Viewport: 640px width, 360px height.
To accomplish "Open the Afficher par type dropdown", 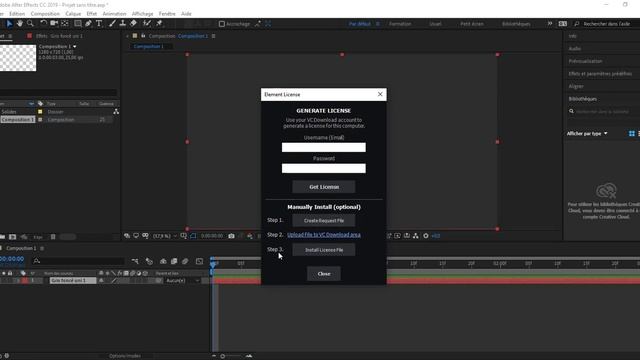I will pyautogui.click(x=587, y=133).
